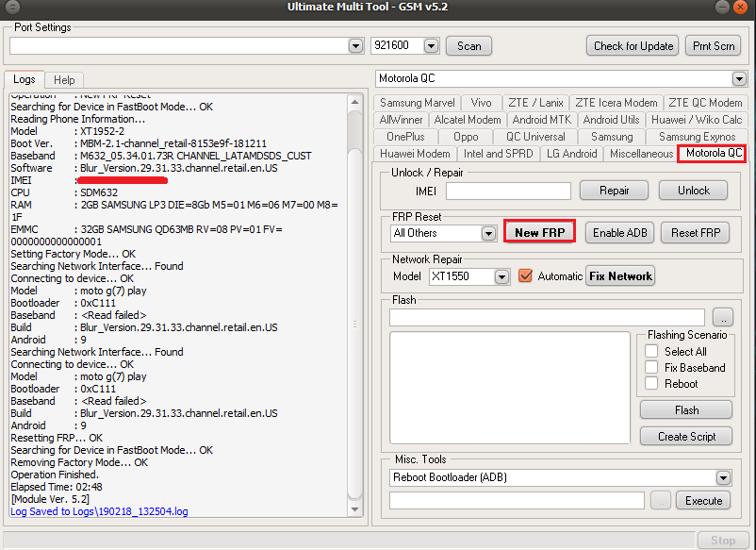Open the Samsung Marvel tab
The width and height of the screenshot is (756, 550).
point(417,103)
